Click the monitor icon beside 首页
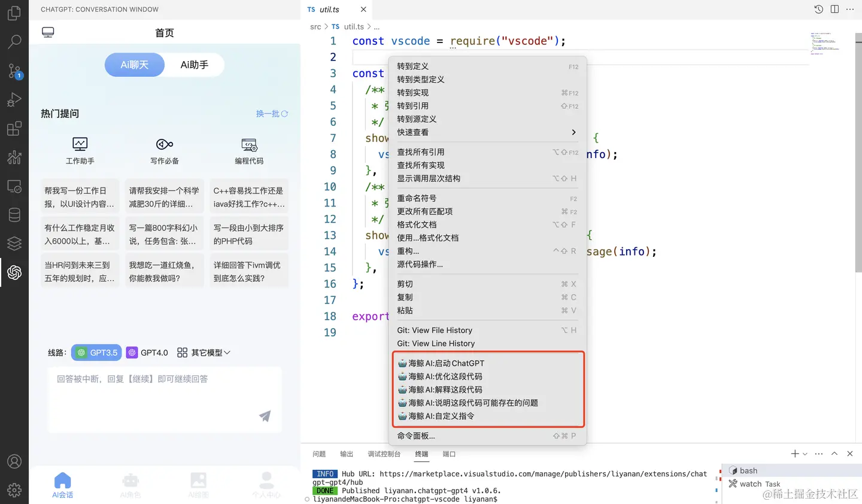Image resolution: width=862 pixels, height=504 pixels. tap(48, 32)
